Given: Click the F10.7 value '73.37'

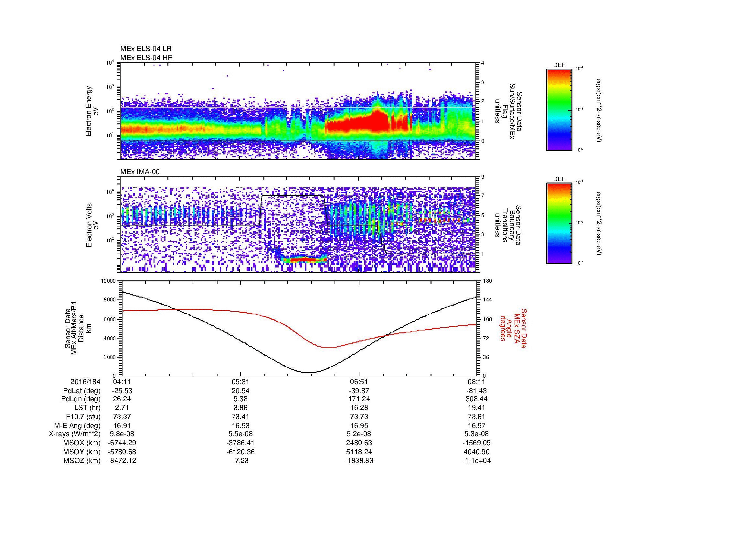Looking at the screenshot, I should 122,417.
